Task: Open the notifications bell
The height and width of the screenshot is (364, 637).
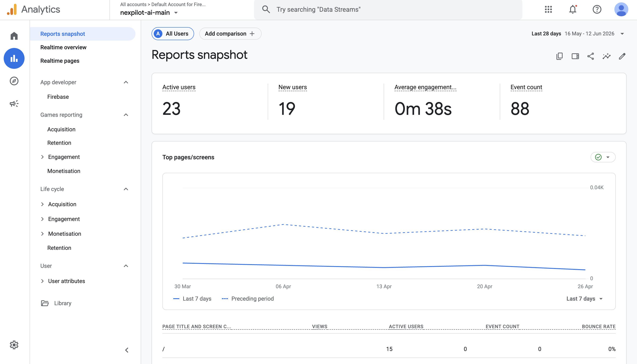Action: pos(573,10)
